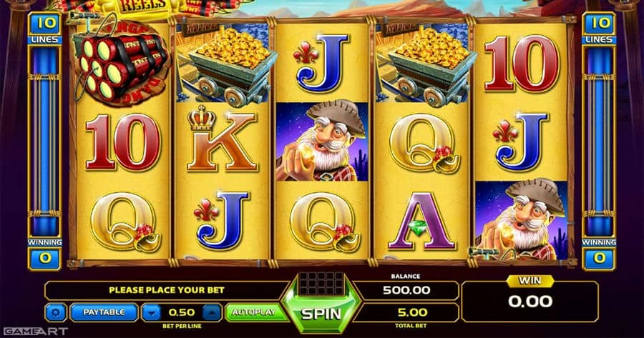Select the gold mine cart on reel four
This screenshot has width=644, height=338.
424,65
